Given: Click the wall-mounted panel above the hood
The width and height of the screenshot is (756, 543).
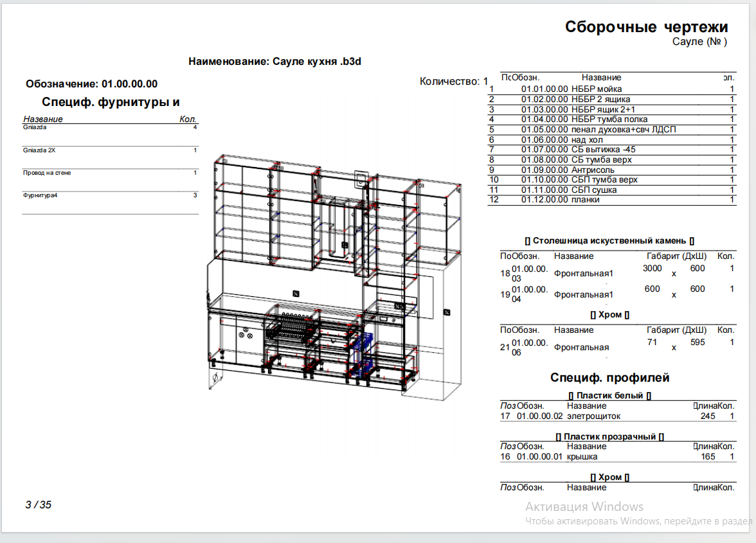Looking at the screenshot, I should pyautogui.click(x=361, y=179).
